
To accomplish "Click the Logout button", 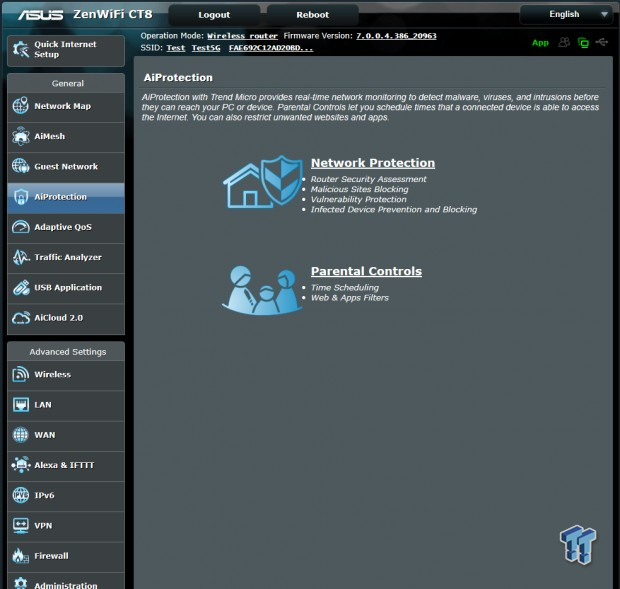I will [x=214, y=15].
